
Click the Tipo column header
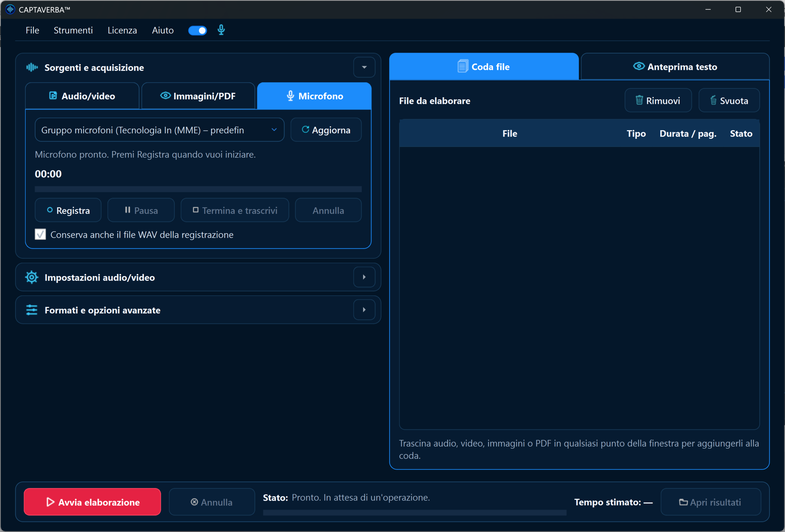pyautogui.click(x=636, y=134)
